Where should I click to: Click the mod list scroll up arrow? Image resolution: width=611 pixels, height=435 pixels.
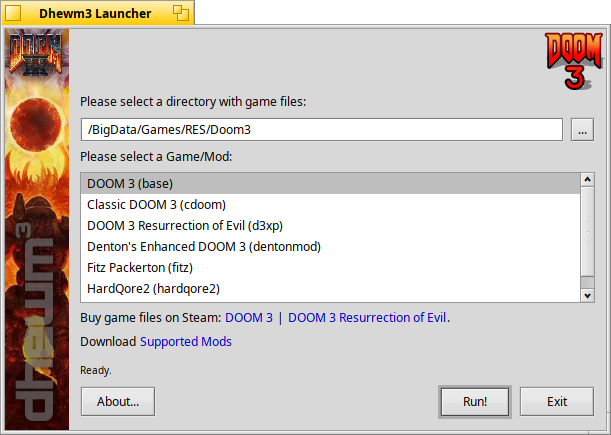click(x=587, y=180)
